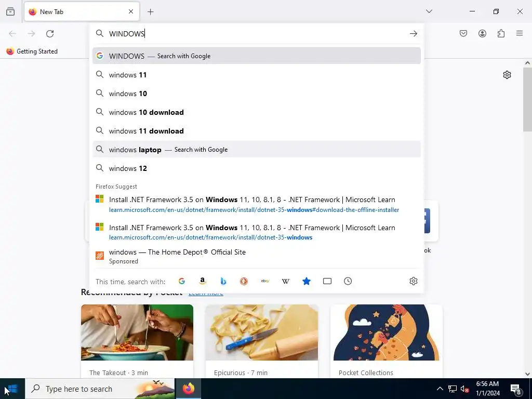Screen dimensions: 532x399
Task: Open the Save to Pocket icon
Action: [x=463, y=33]
